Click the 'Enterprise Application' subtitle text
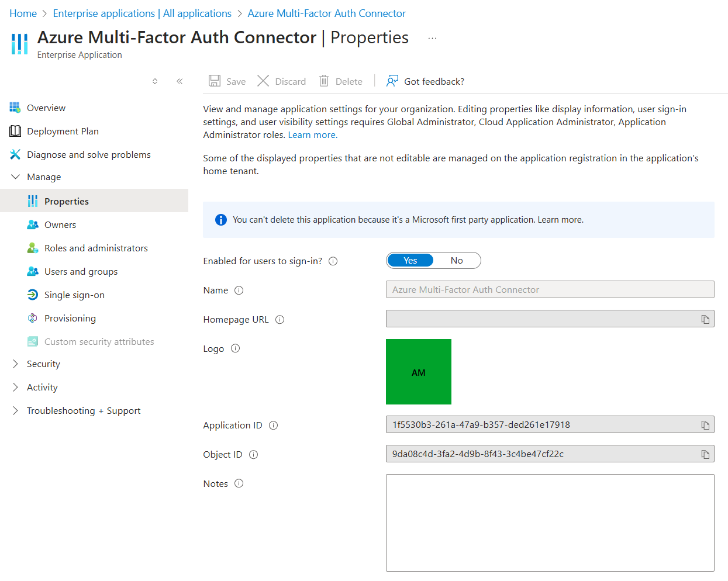 click(80, 55)
